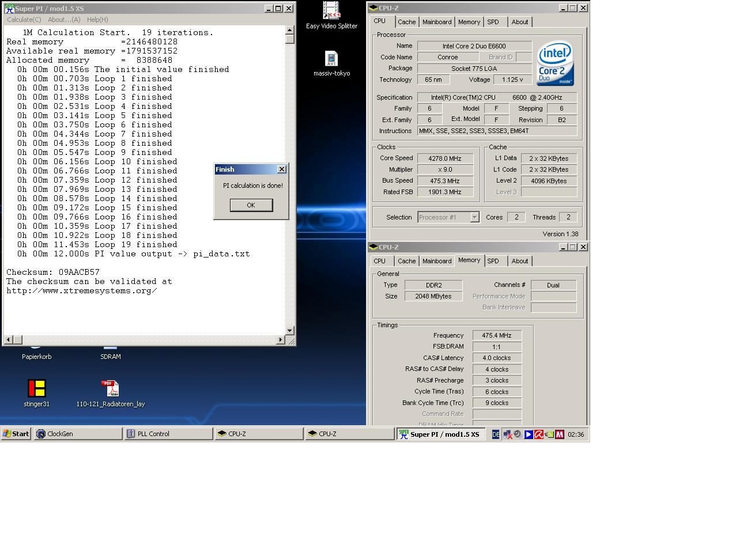Select the About tab in upper CPU-Z window
This screenshot has width=747, height=560.
click(x=520, y=22)
